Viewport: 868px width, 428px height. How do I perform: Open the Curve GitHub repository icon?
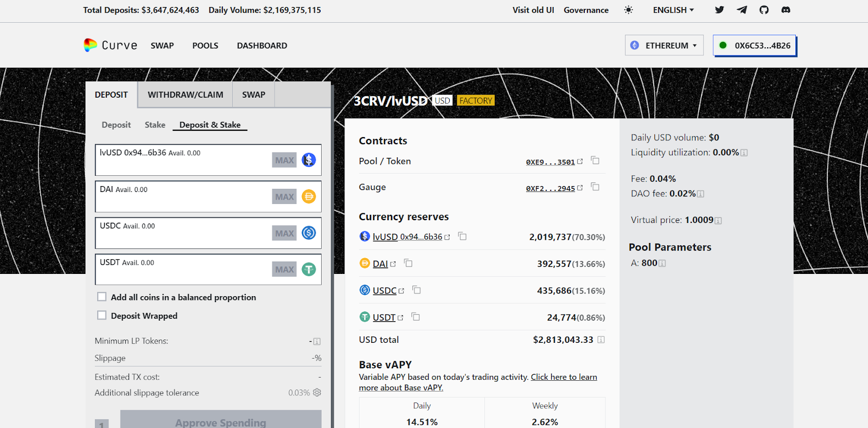click(764, 10)
